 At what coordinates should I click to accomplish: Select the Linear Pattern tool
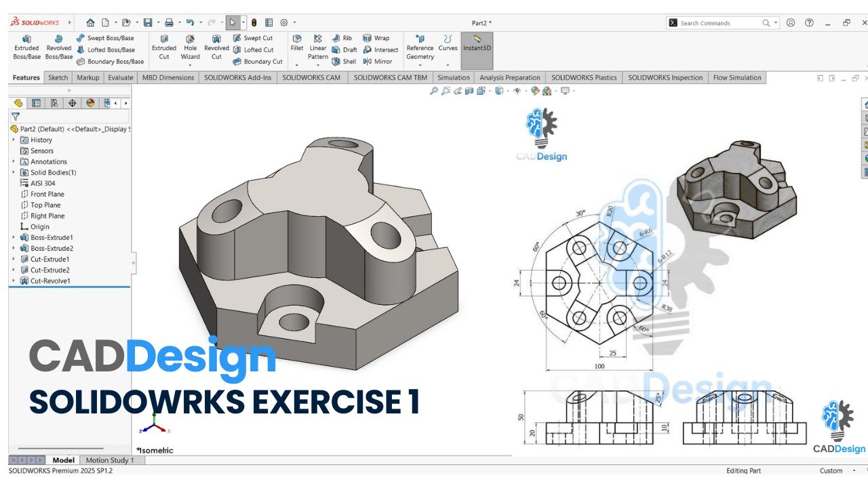click(x=318, y=47)
